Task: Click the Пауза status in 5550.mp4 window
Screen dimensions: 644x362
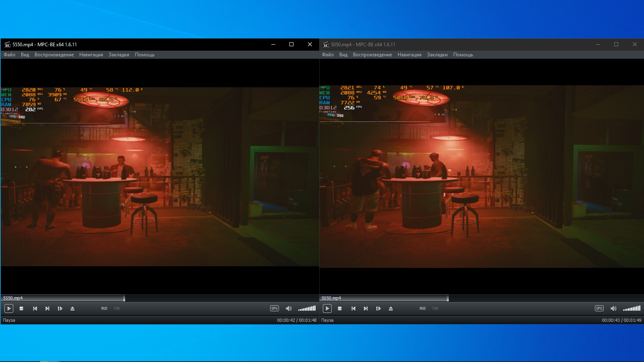Action: [9, 320]
